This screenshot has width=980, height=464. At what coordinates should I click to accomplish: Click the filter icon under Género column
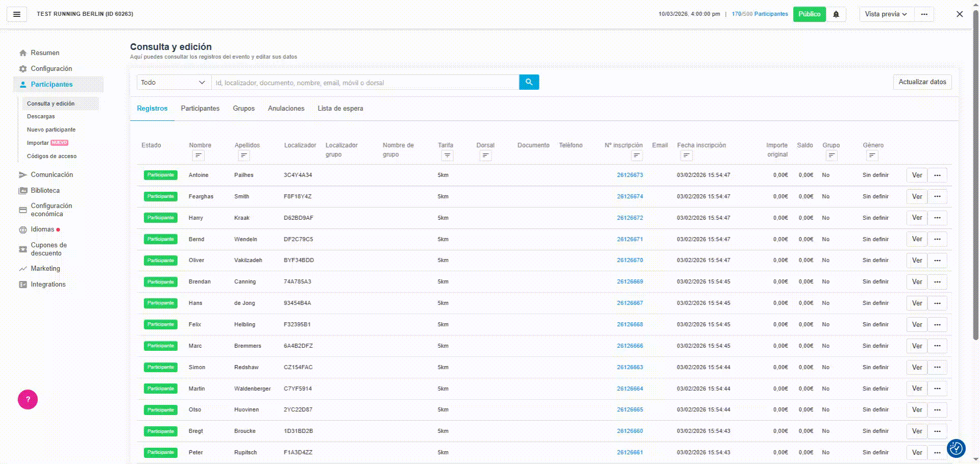click(872, 156)
